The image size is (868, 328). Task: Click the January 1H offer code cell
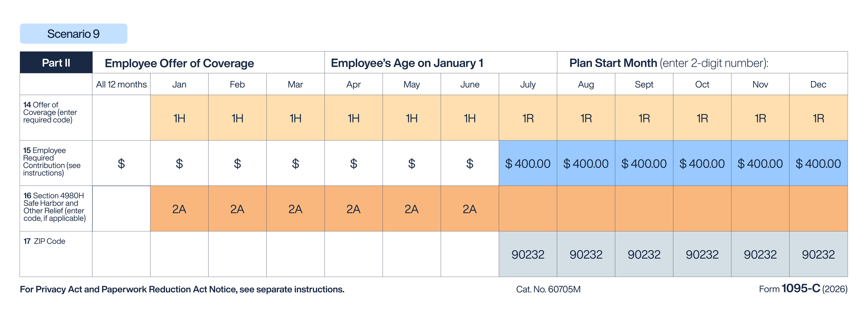[x=179, y=118]
